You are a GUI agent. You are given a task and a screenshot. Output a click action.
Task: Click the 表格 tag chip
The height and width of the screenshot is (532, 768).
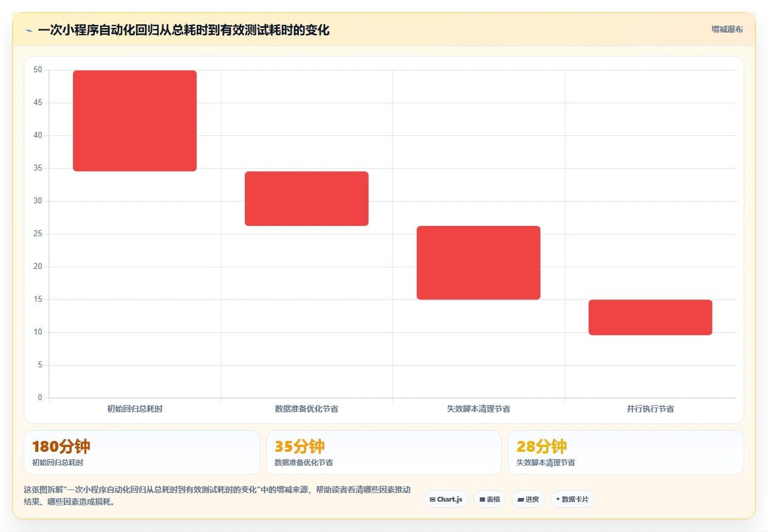490,499
